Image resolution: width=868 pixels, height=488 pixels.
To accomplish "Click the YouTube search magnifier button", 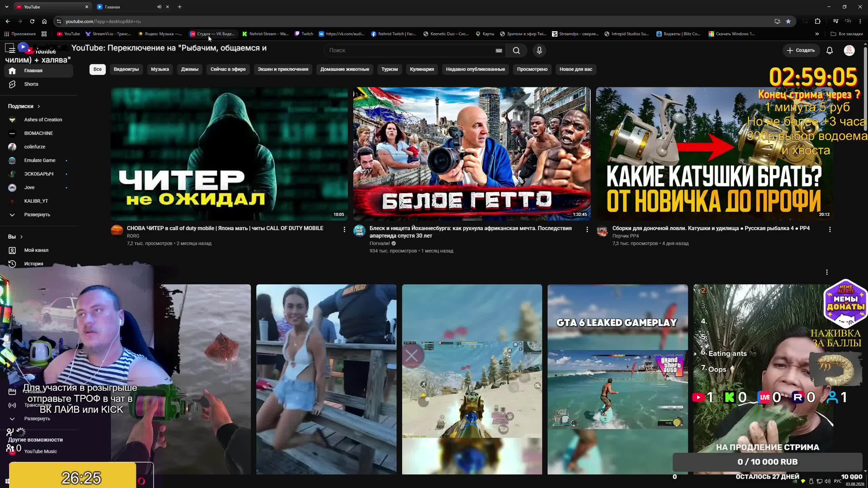I will [x=516, y=50].
